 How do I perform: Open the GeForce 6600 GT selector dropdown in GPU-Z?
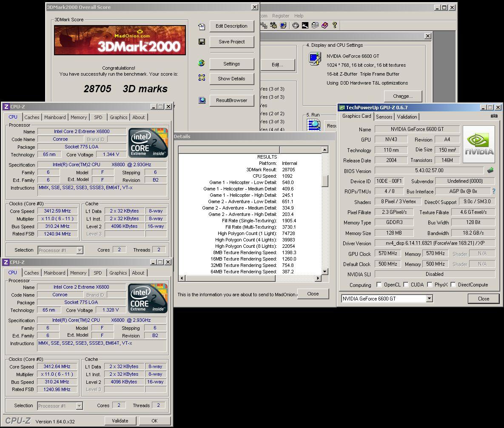click(429, 298)
